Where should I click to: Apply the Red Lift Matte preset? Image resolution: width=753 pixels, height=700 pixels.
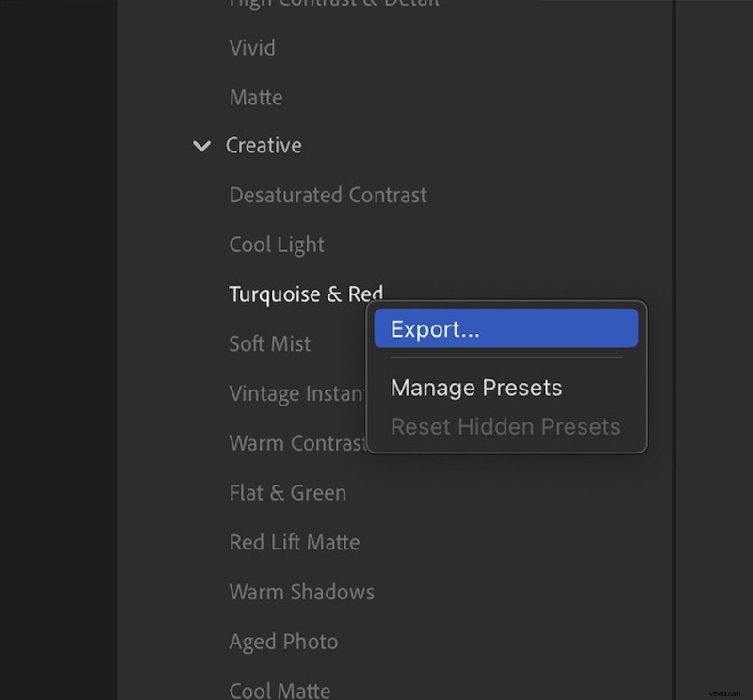[295, 542]
